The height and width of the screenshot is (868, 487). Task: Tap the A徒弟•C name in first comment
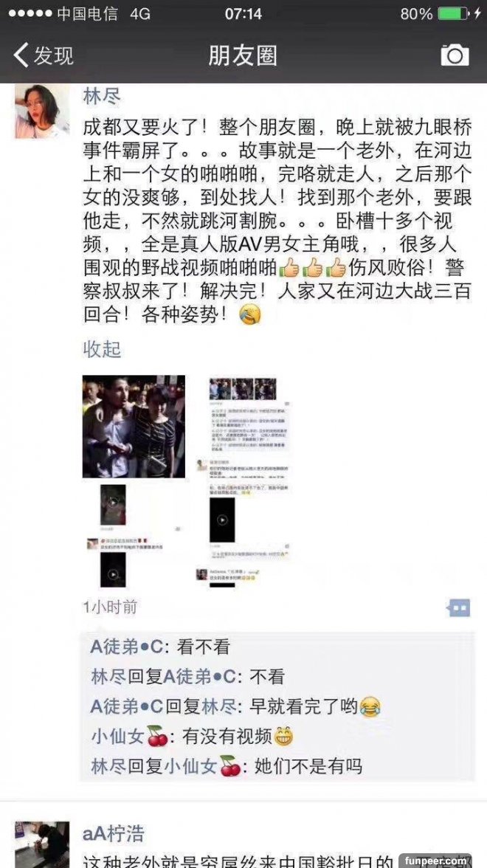point(125,647)
